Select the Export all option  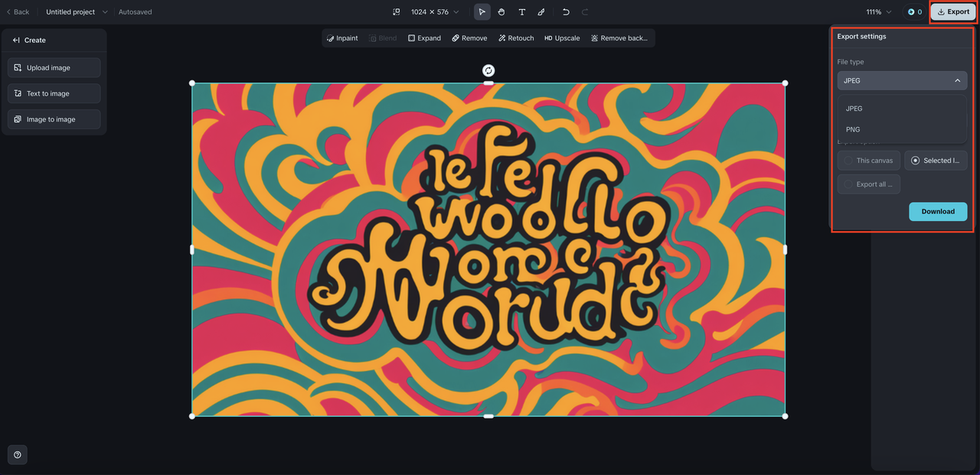868,184
